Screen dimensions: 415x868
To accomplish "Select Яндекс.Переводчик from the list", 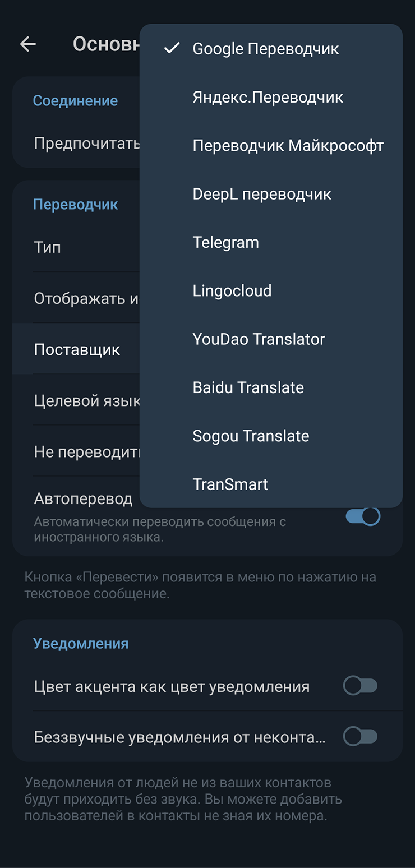I will click(x=268, y=98).
